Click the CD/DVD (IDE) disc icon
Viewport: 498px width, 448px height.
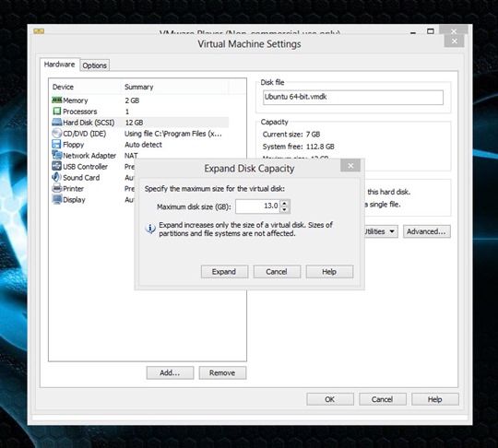click(57, 134)
